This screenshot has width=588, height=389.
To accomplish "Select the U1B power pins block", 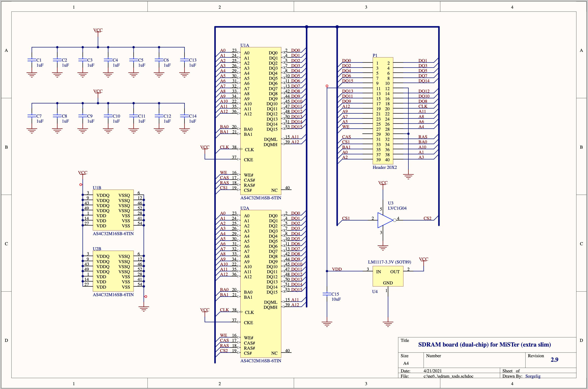I will click(113, 210).
